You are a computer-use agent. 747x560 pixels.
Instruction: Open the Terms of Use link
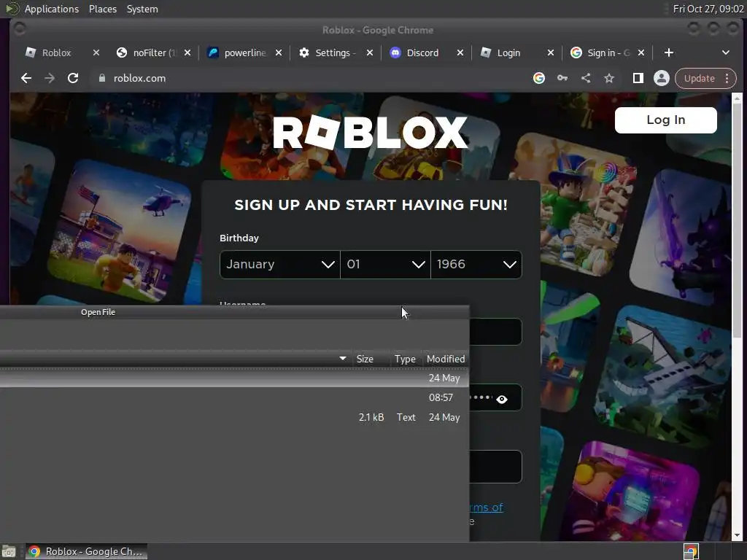[x=487, y=507]
